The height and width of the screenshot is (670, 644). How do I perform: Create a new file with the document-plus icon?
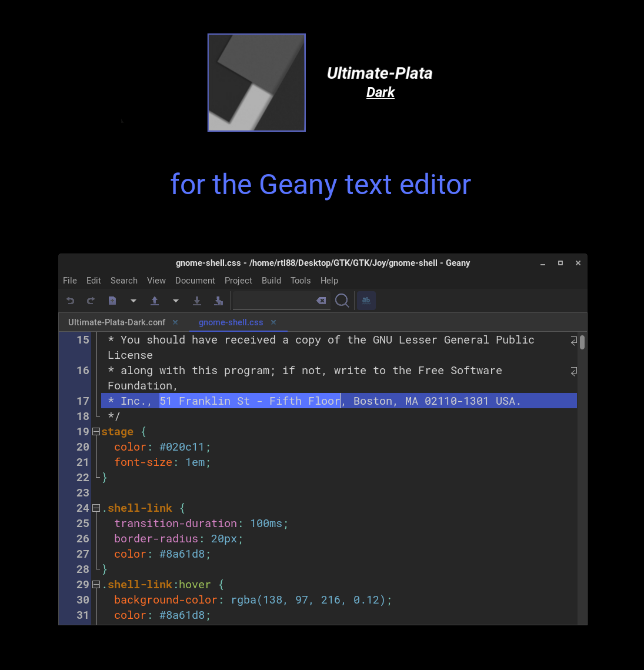coord(112,301)
